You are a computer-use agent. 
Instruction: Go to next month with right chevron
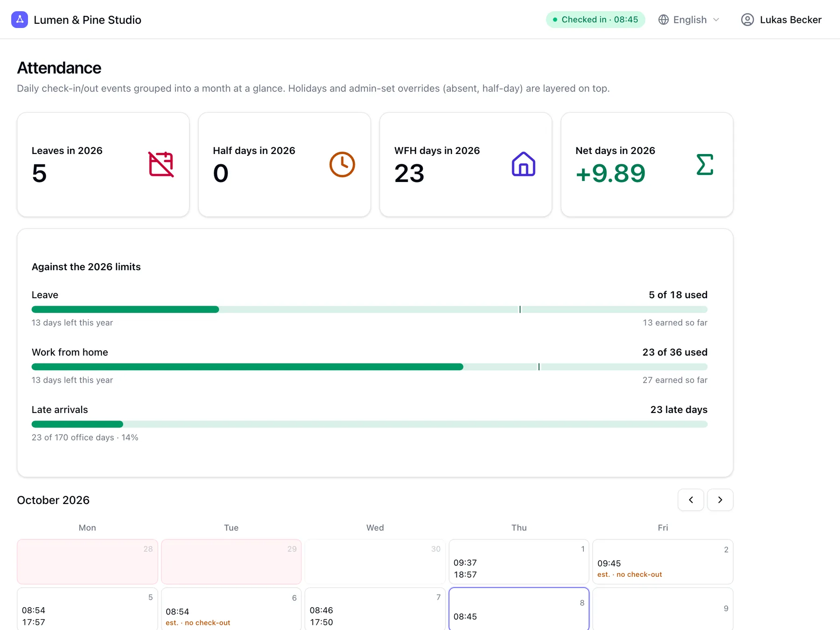(720, 500)
